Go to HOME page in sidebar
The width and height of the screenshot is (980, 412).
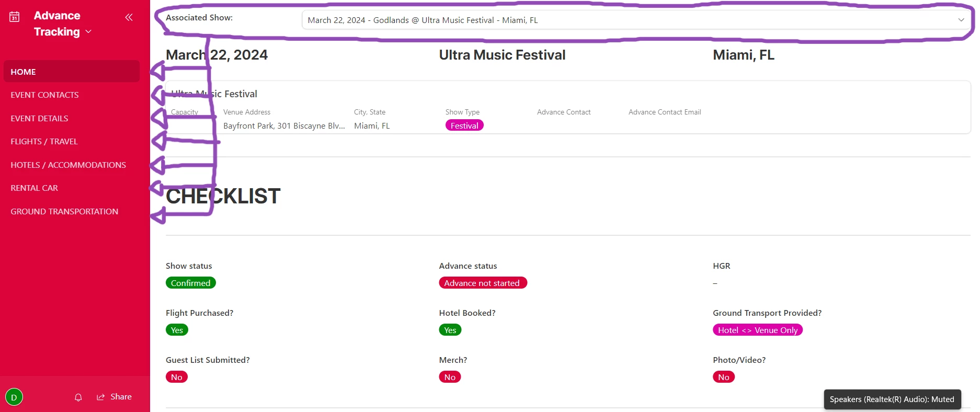pyautogui.click(x=72, y=72)
